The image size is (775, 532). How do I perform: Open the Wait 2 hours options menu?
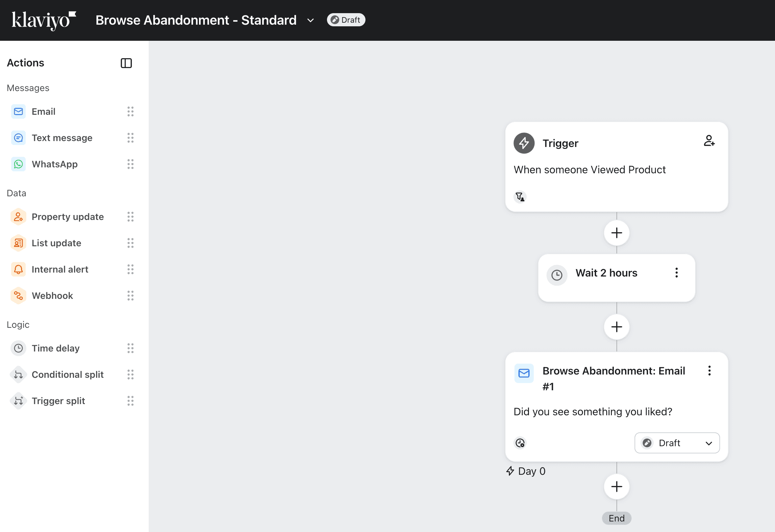coord(676,273)
